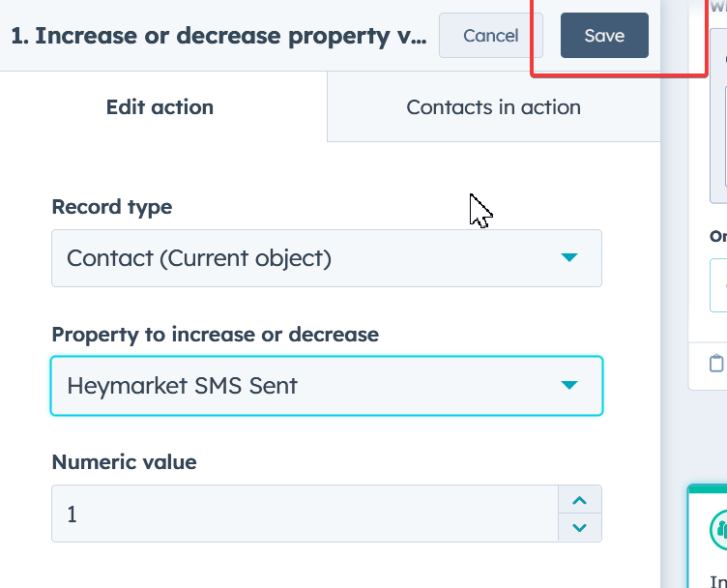This screenshot has width=727, height=588.
Task: Click the caret arrow beside Heymarket SMS Sent
Action: [569, 386]
